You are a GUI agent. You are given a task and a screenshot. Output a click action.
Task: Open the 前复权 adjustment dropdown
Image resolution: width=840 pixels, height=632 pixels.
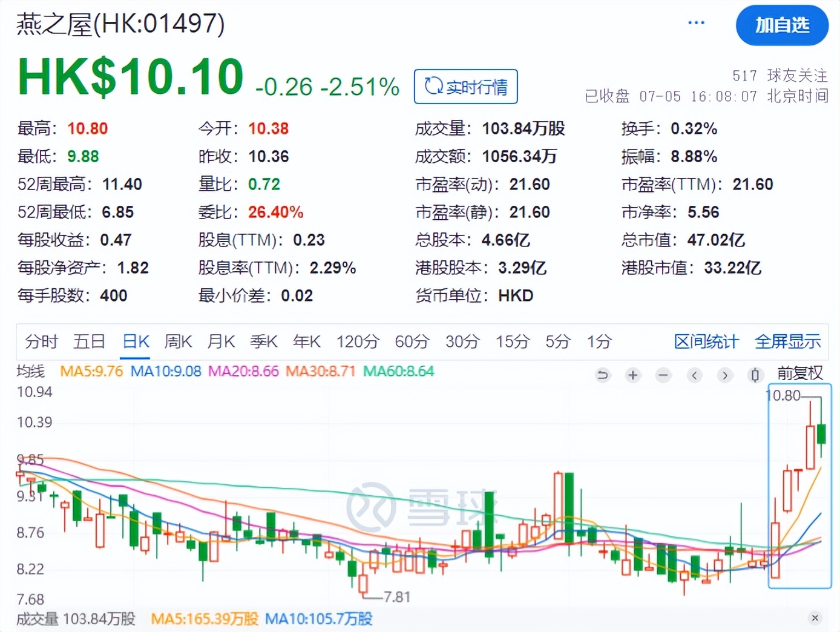point(799,374)
